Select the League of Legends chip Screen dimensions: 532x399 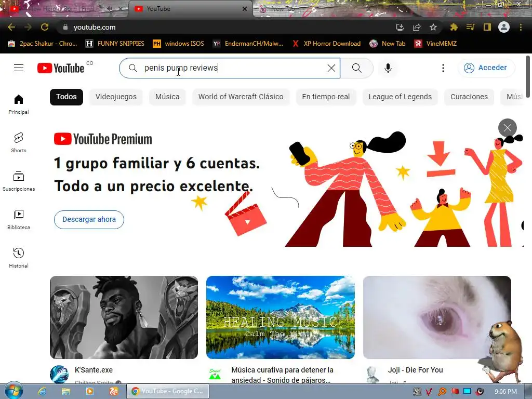(400, 97)
